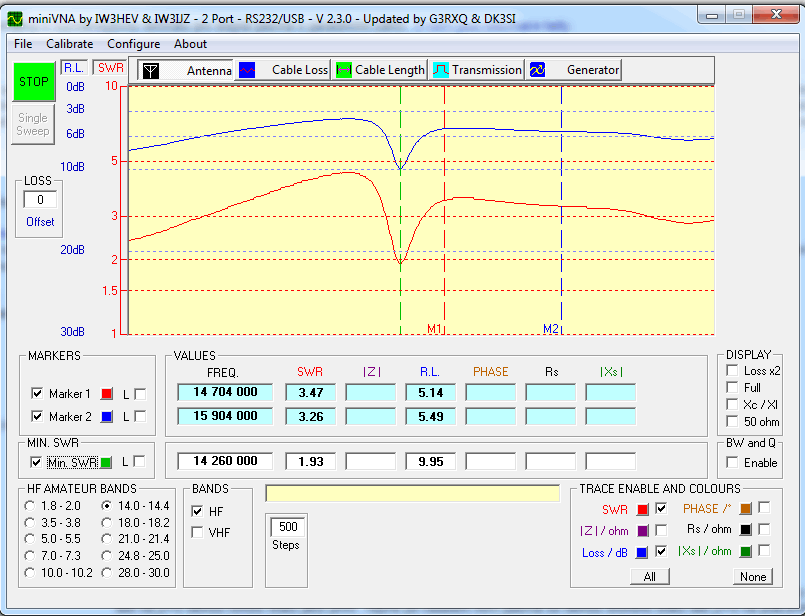Click the blue Marker 2 colour square
This screenshot has height=616, width=805.
coord(108,416)
